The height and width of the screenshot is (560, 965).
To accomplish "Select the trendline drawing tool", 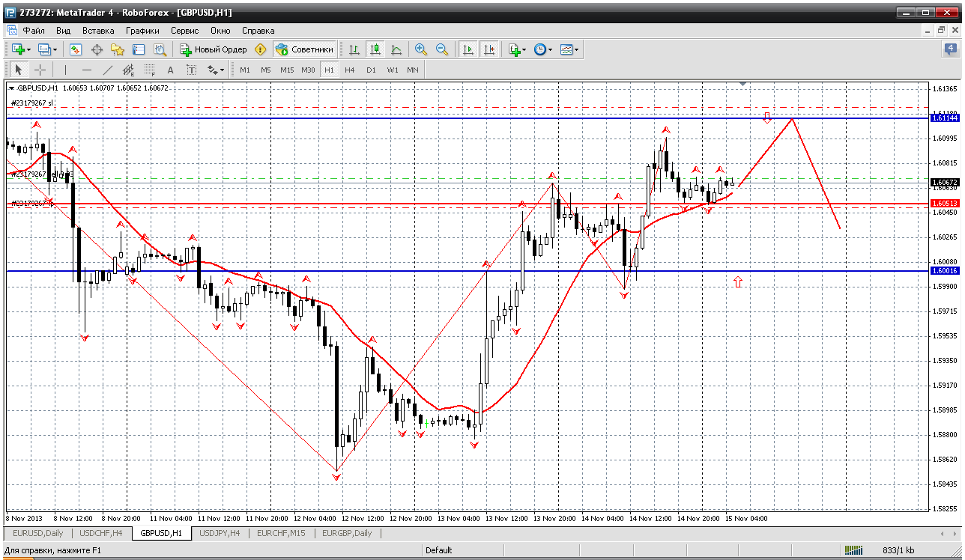I will click(107, 70).
